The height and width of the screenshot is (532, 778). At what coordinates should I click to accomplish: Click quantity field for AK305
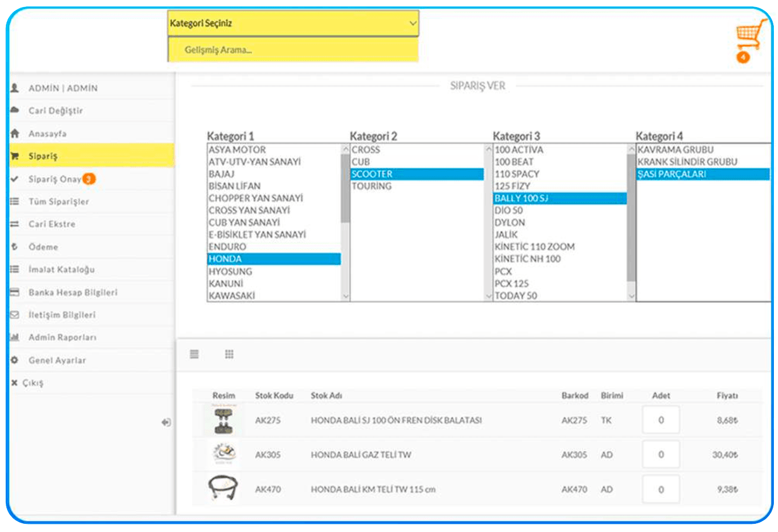pos(661,454)
